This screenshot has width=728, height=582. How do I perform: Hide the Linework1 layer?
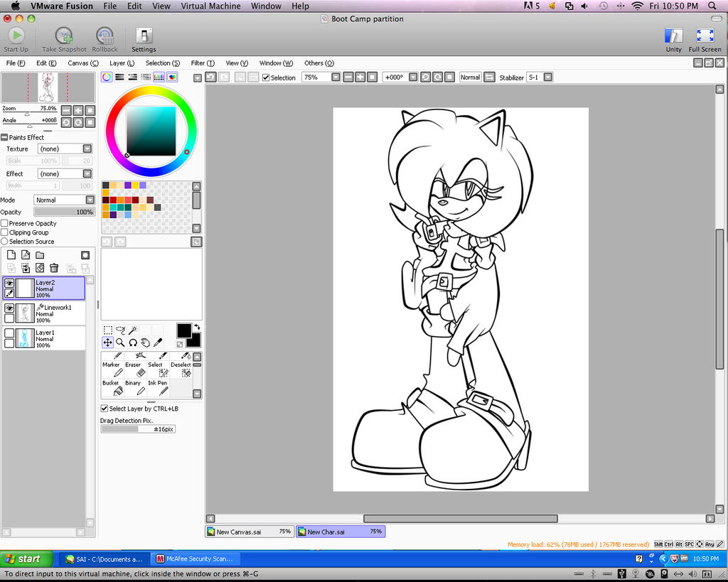coord(9,308)
